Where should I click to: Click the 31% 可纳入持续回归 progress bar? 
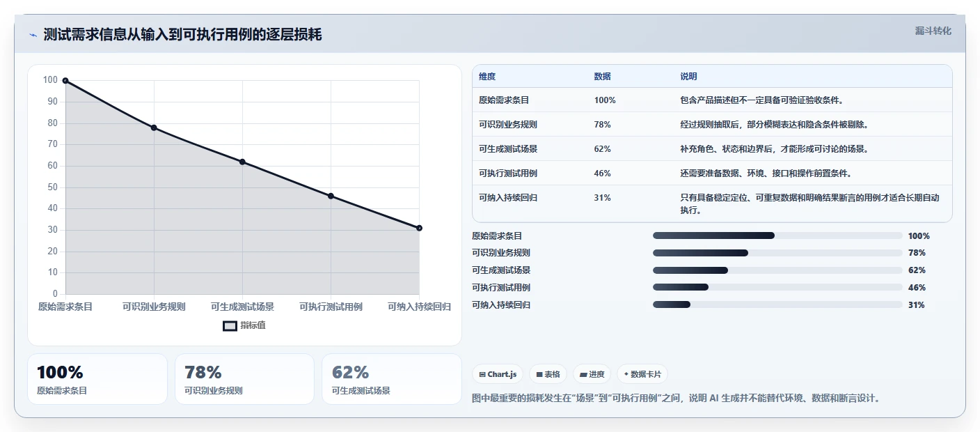(777, 304)
